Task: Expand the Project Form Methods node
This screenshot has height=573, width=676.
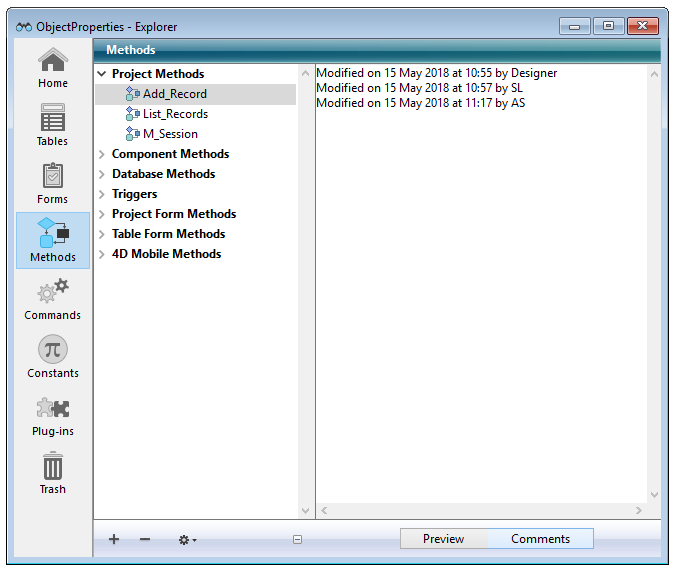Action: (102, 214)
